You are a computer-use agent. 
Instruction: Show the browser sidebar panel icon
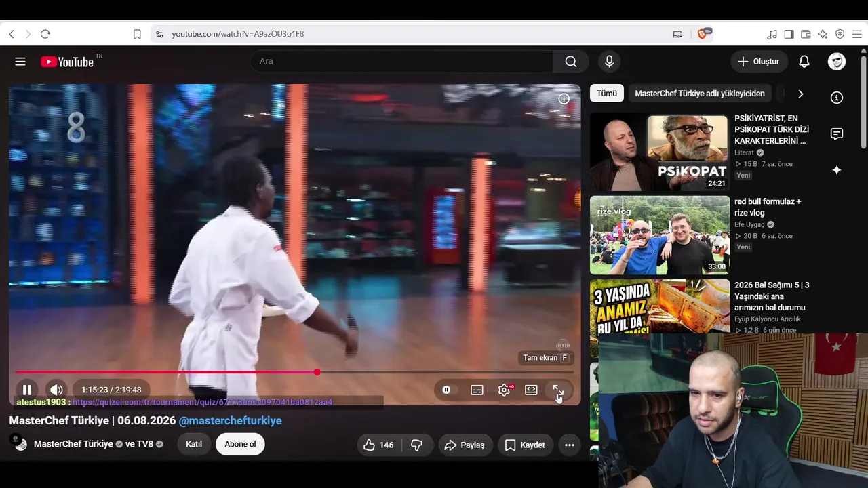coord(789,34)
